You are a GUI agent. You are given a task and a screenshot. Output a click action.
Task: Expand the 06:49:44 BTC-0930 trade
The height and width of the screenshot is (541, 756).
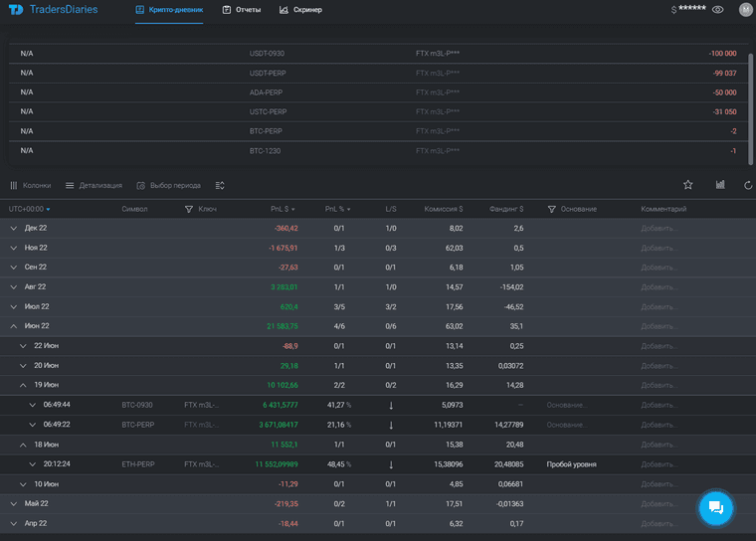32,405
